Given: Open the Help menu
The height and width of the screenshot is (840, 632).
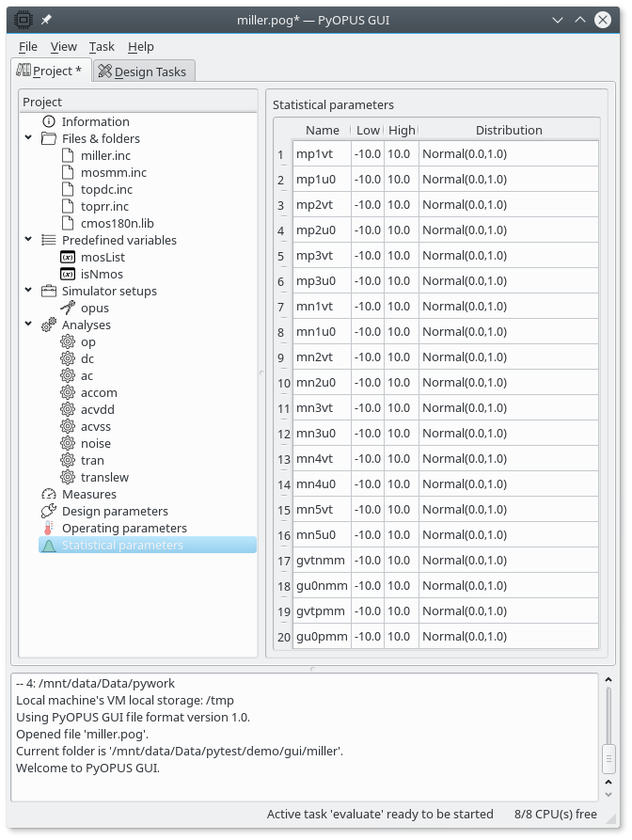Looking at the screenshot, I should (x=141, y=47).
